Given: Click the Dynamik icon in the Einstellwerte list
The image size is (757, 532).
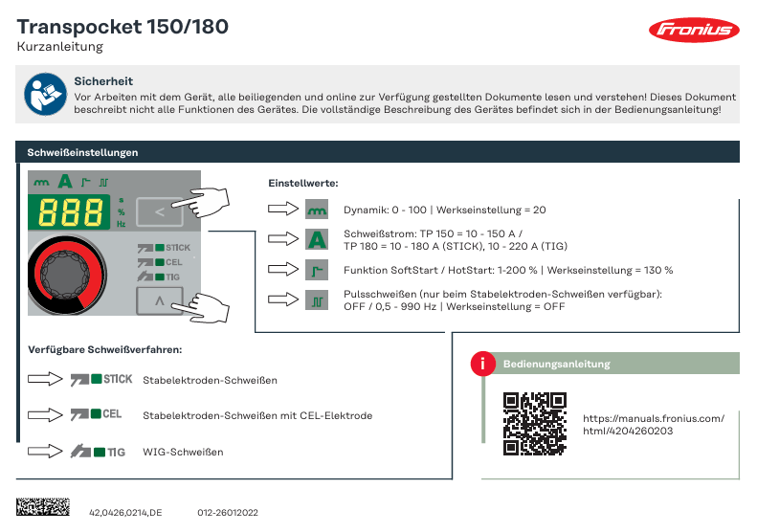Looking at the screenshot, I should (x=317, y=210).
